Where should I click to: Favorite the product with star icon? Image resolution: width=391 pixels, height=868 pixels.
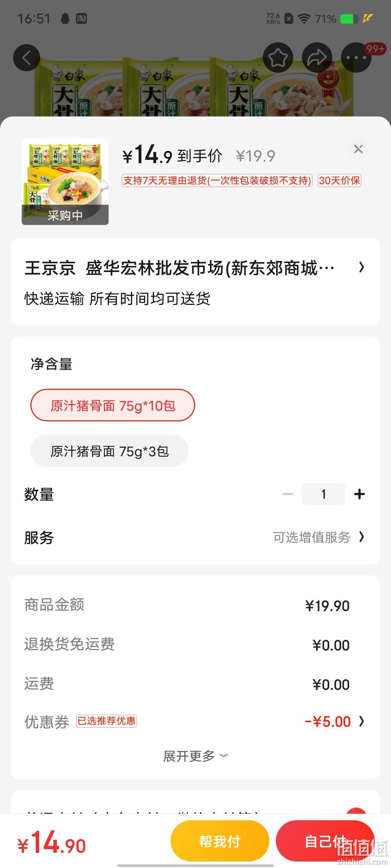(278, 58)
